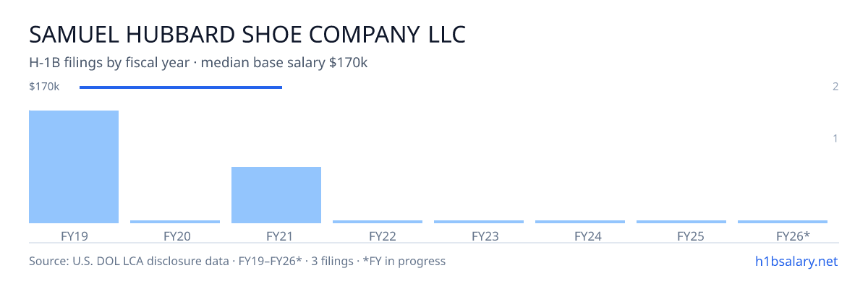
Task: Click the blue $170k median salary line
Action: click(x=181, y=87)
